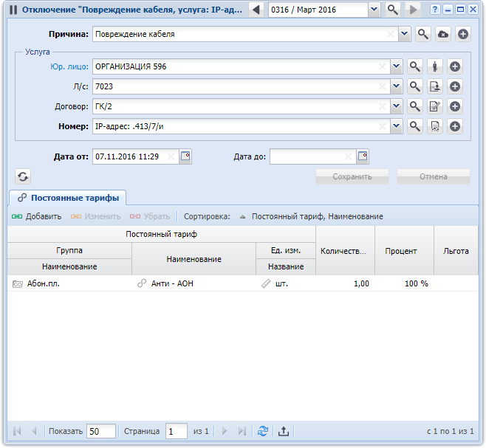Clear the Дата от value with X

pos(171,156)
